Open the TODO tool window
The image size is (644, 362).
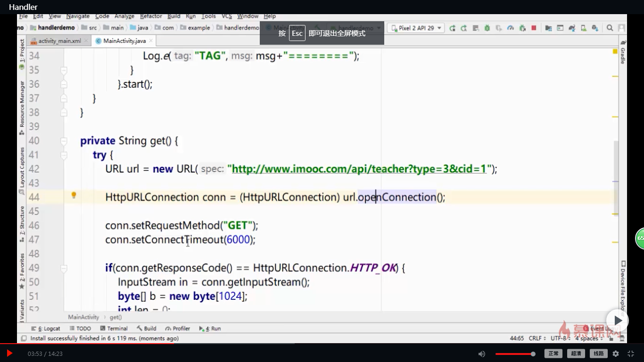click(x=80, y=329)
